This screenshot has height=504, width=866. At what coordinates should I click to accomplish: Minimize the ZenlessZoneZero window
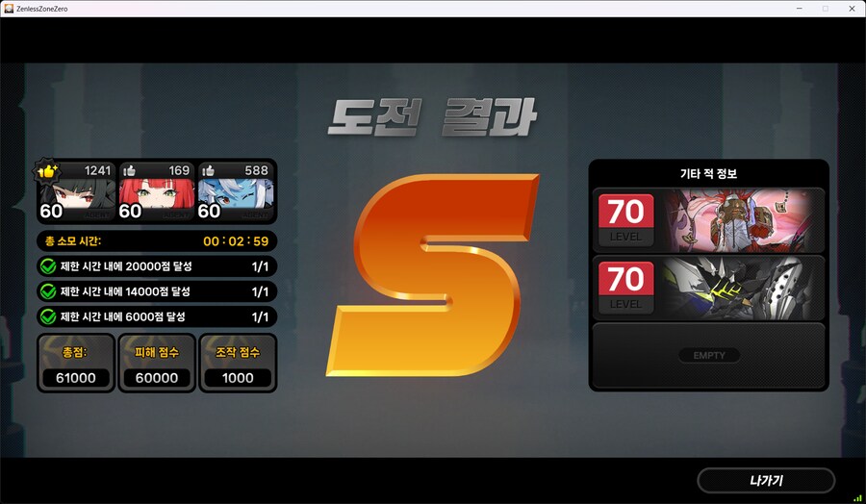point(800,9)
